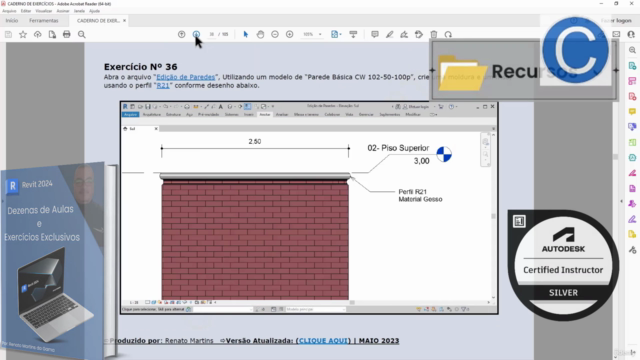Open the 'CLIQUE AQUI' updated version link
This screenshot has width=640, height=360.
click(324, 340)
